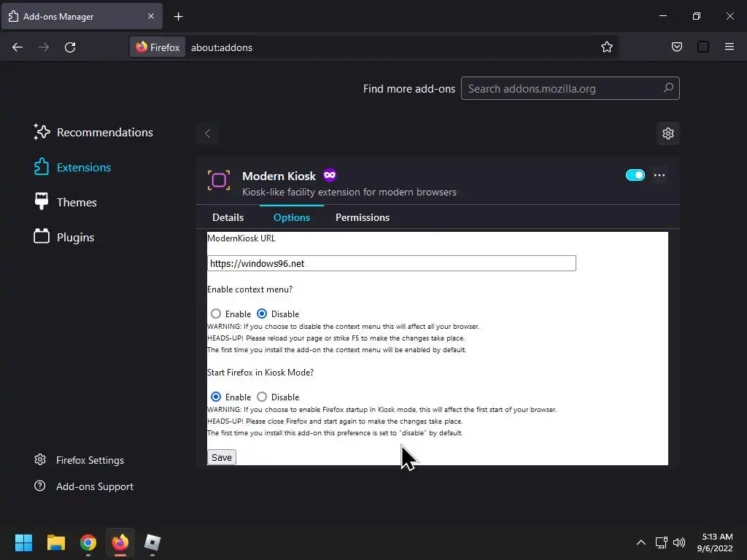Click the forward navigation arrow

pyautogui.click(x=44, y=47)
